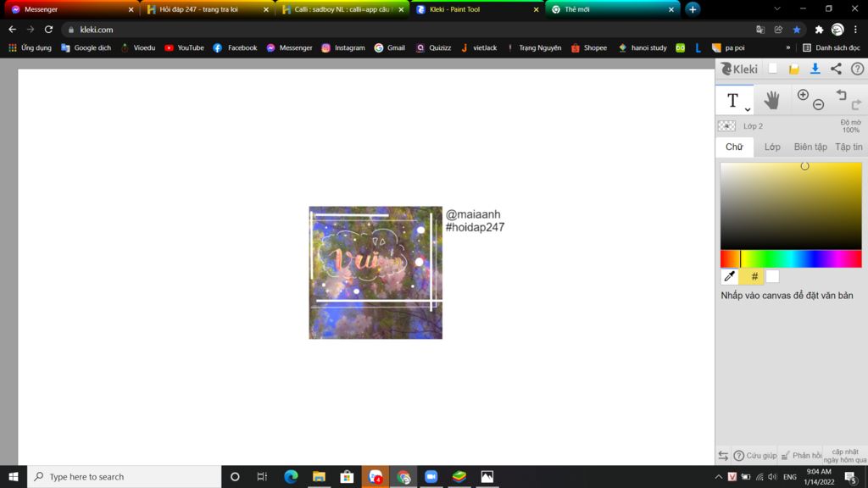Open the Google dịch bookmark
The image size is (868, 488).
pyautogui.click(x=86, y=47)
